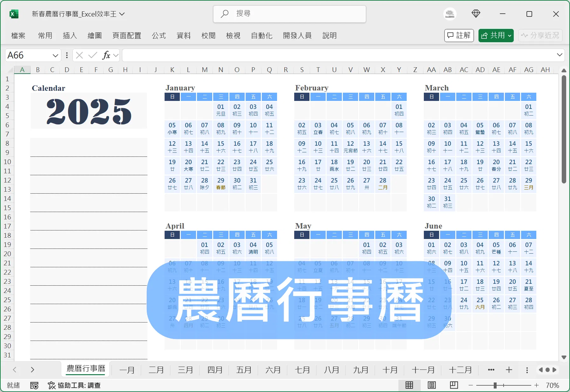Open the sheet tab options vertical dots

527,370
